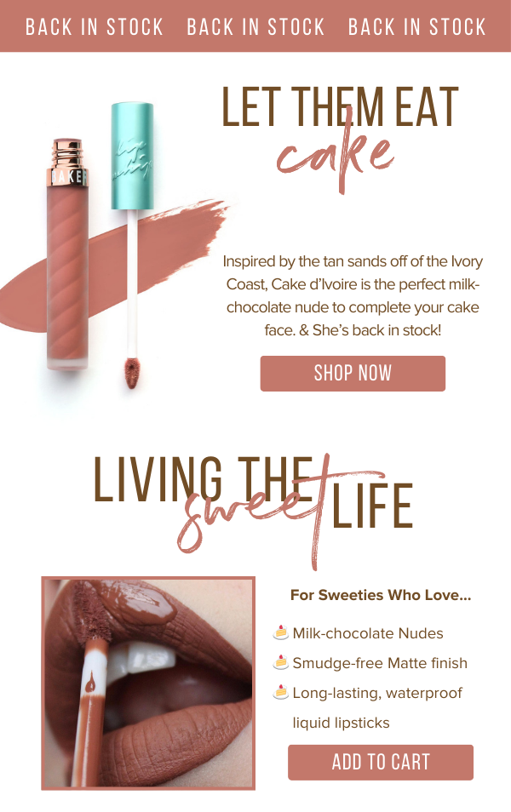Click the cake emoji beside Smudge-free Matte finish

[x=280, y=662]
